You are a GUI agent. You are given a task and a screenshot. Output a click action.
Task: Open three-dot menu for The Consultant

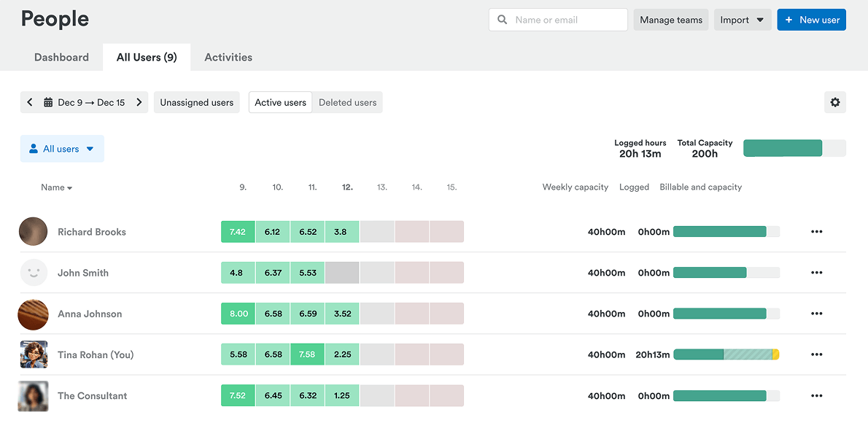pos(816,395)
